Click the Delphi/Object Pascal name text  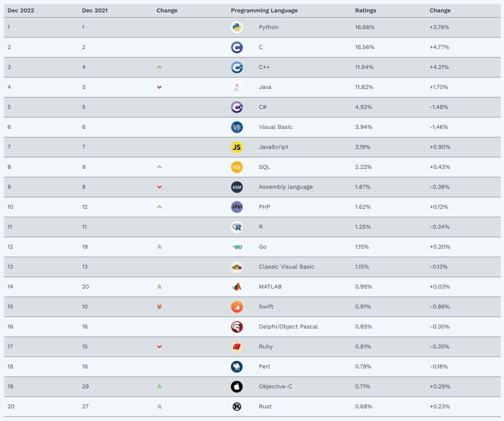click(x=288, y=327)
